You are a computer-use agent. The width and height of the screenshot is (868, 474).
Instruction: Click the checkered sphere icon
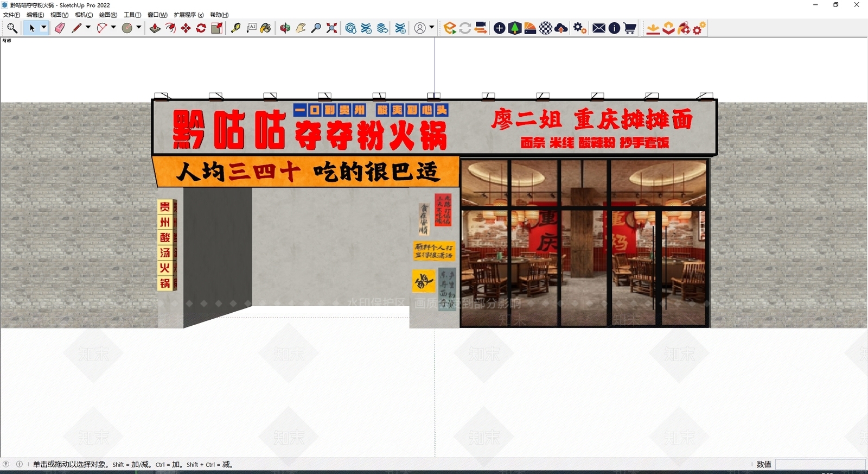pyautogui.click(x=546, y=28)
